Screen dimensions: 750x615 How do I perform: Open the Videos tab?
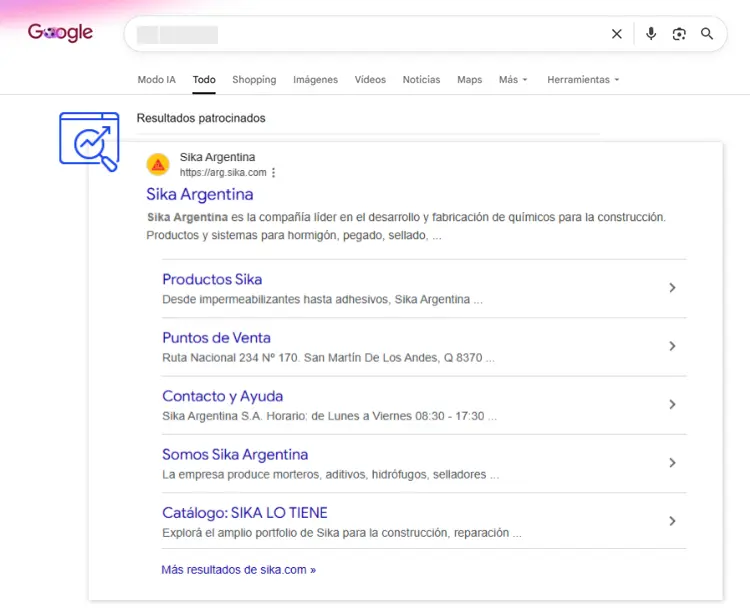(370, 79)
